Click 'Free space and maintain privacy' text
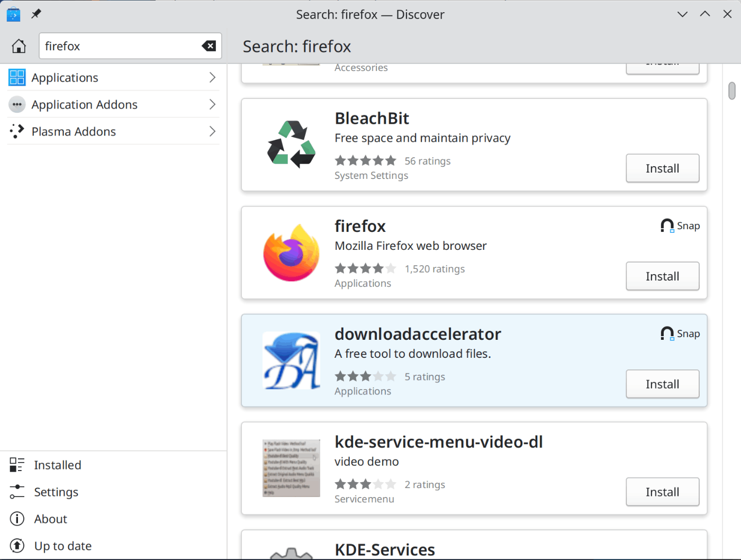This screenshot has width=741, height=560. [x=422, y=138]
